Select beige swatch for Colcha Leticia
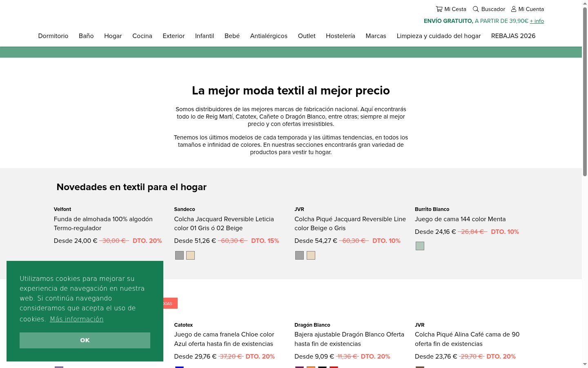Viewport: 588px width, 368px height. pyautogui.click(x=191, y=256)
